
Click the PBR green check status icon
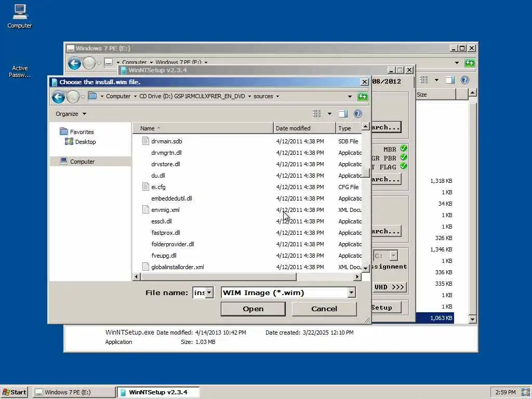pyautogui.click(x=403, y=157)
